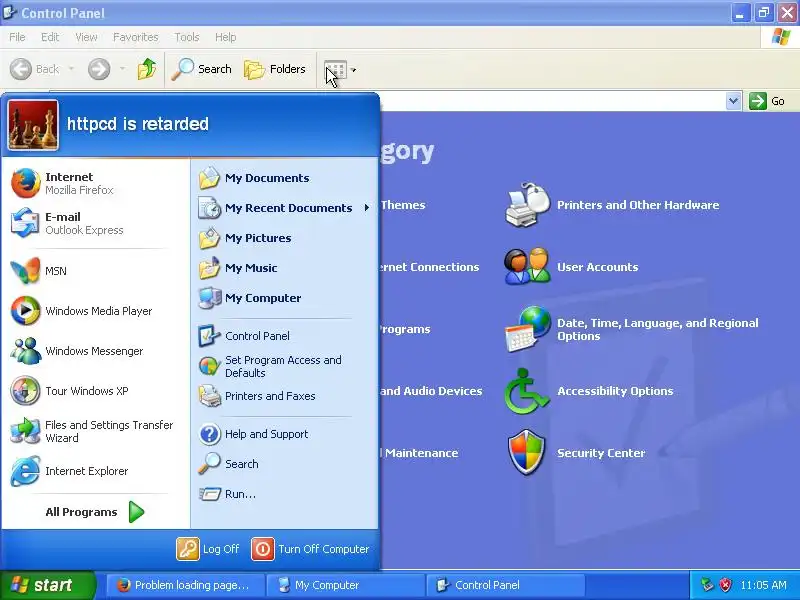
Task: Click the Go button
Action: coord(767,101)
